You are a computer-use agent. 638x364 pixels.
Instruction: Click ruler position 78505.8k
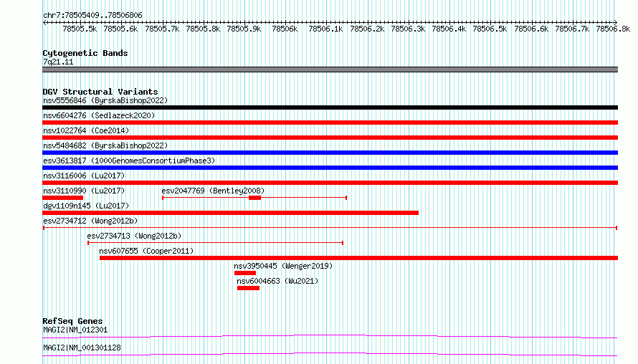tap(203, 29)
